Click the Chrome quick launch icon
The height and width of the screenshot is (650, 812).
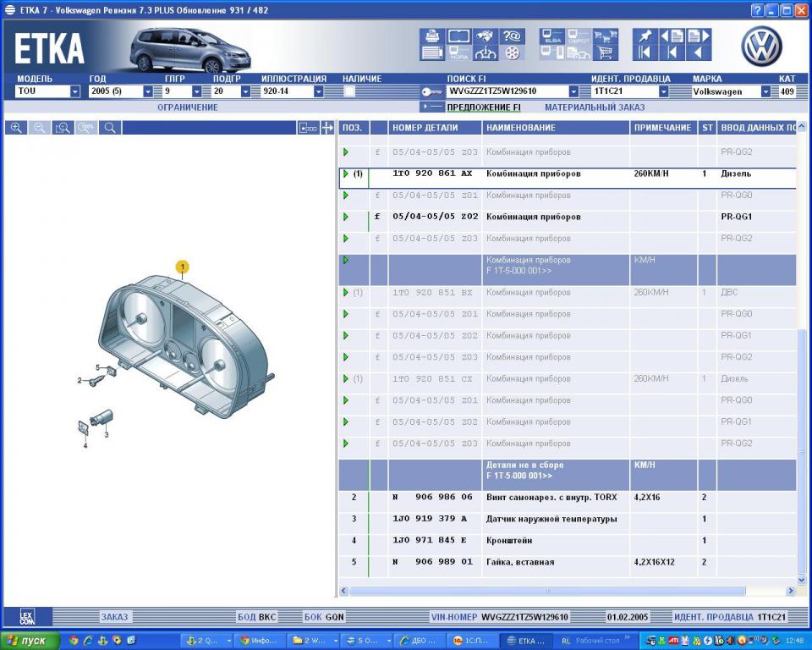73,641
